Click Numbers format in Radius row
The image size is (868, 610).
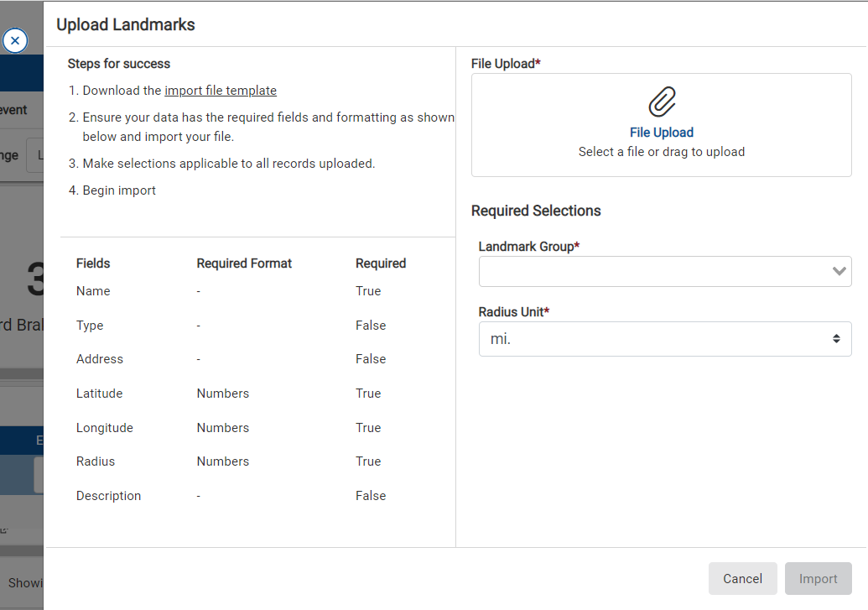tap(223, 461)
